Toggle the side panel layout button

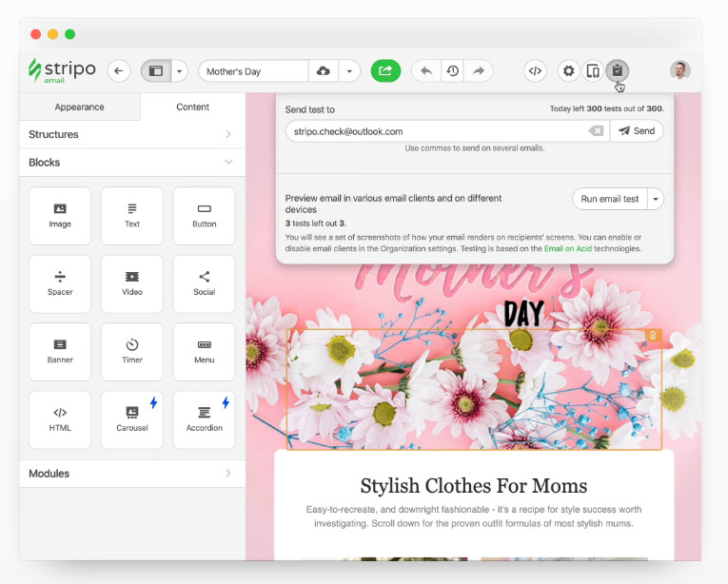pyautogui.click(x=155, y=70)
